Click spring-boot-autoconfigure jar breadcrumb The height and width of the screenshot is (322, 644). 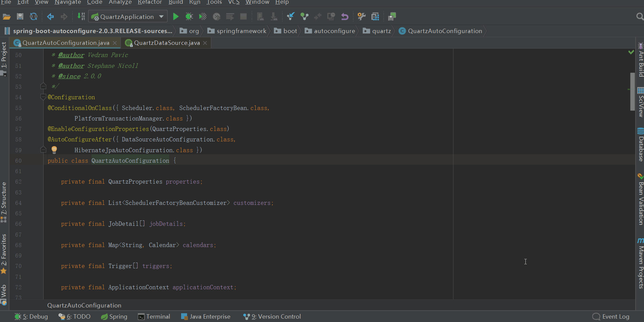89,31
